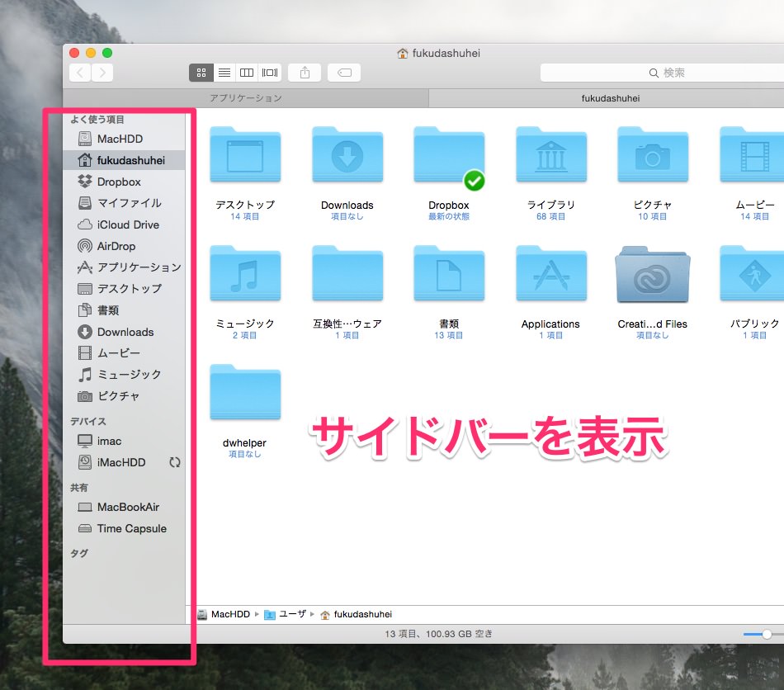Select the Dropbox folder in file grid
Image resolution: width=784 pixels, height=690 pixels.
pyautogui.click(x=449, y=154)
